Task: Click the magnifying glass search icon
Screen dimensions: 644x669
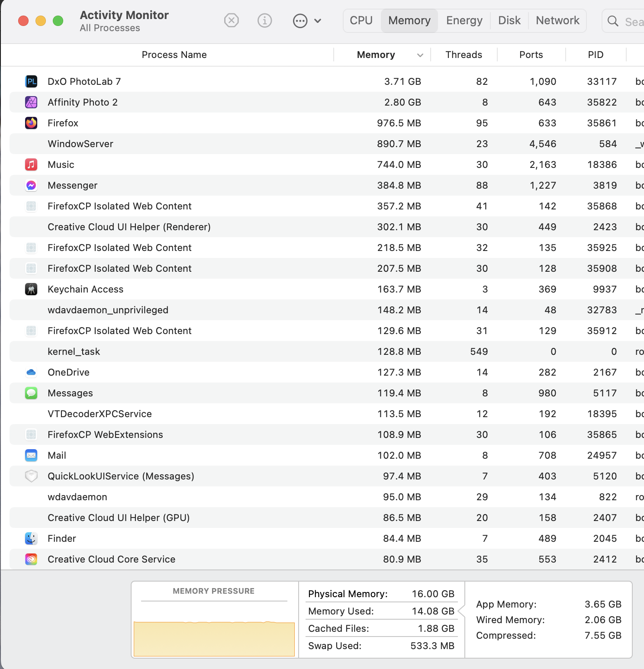Action: (x=613, y=21)
